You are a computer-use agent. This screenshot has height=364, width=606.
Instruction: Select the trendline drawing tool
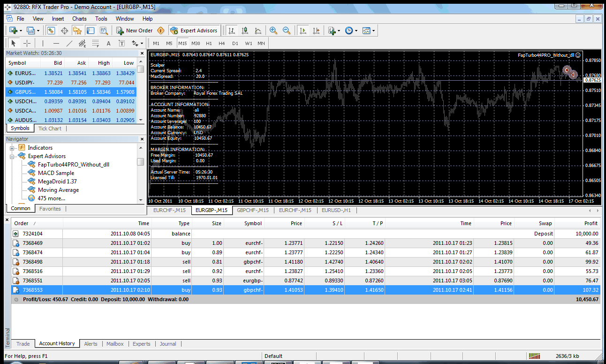69,43
